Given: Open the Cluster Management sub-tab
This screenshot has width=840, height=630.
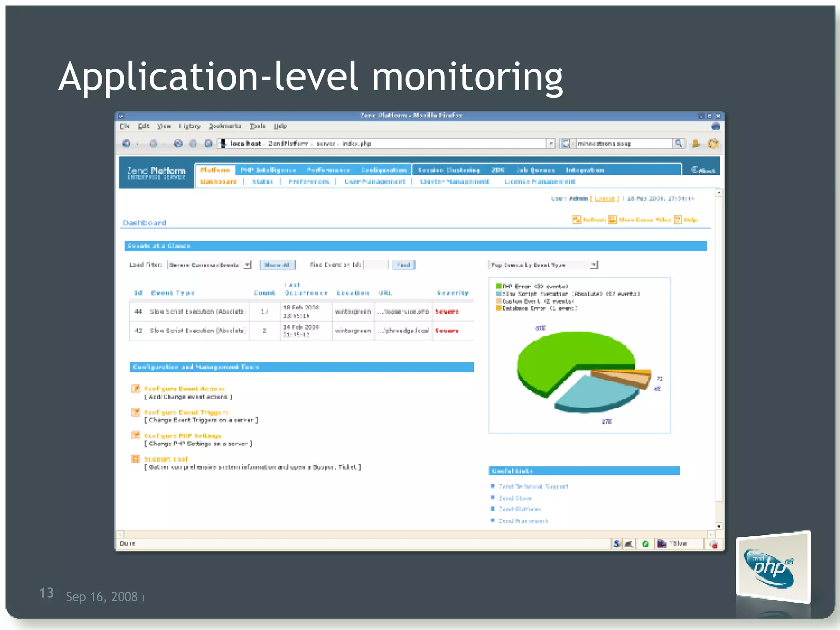Looking at the screenshot, I should [455, 181].
